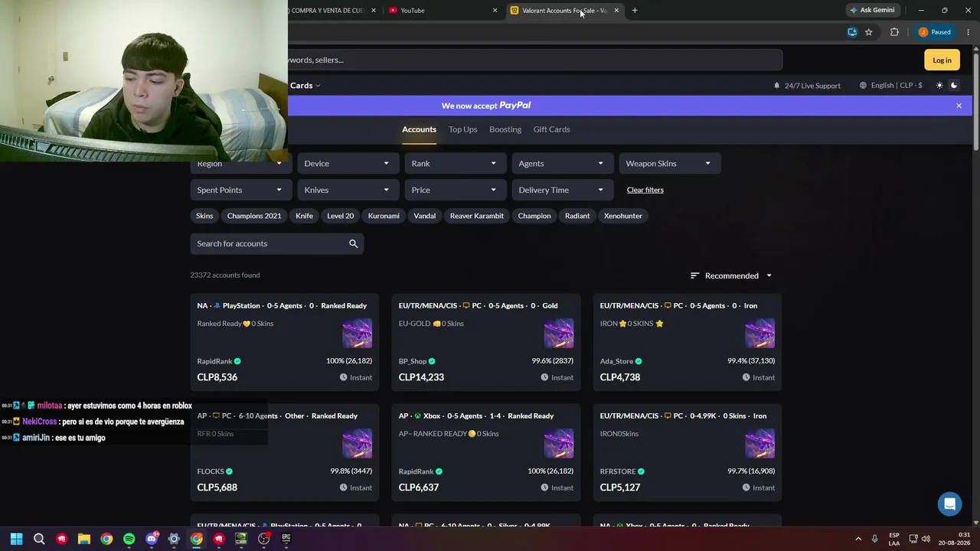Toggle the Vandal filter chip

pyautogui.click(x=425, y=216)
